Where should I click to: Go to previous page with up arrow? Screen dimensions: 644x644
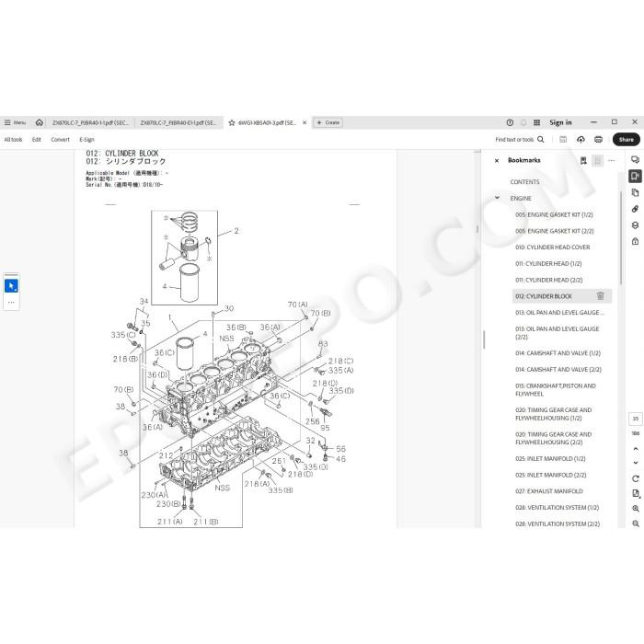[x=636, y=449]
